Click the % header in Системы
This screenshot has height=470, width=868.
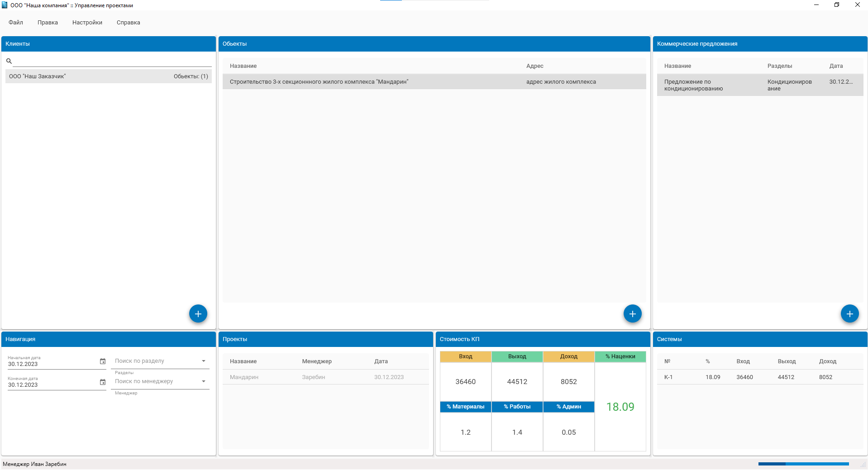pyautogui.click(x=708, y=361)
